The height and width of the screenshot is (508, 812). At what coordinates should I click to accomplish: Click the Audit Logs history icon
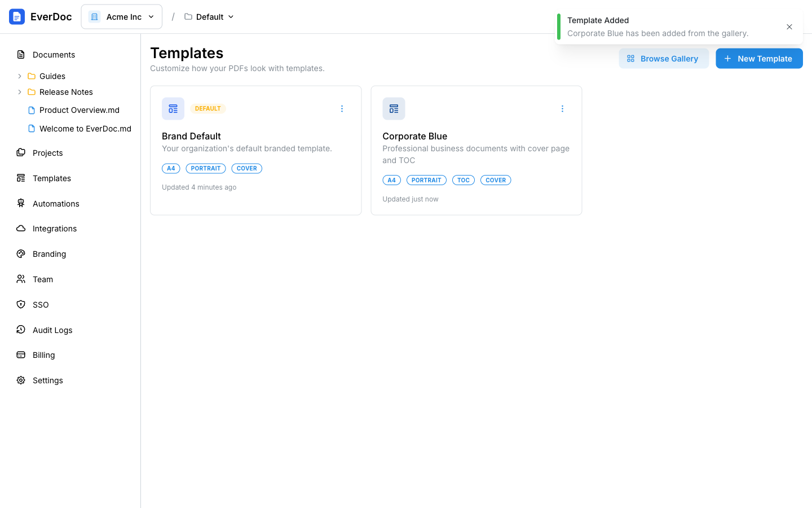(x=21, y=330)
